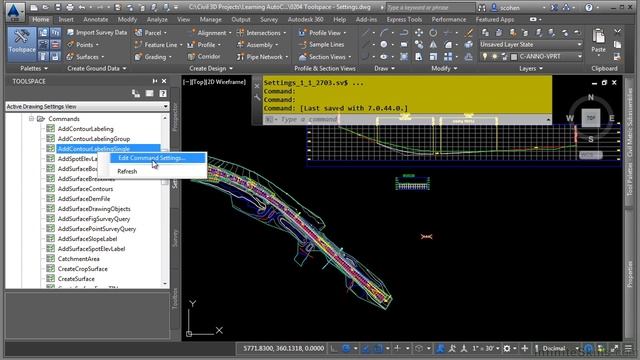This screenshot has height=360, width=640.
Task: Click the Corridor button
Action: coord(204,57)
